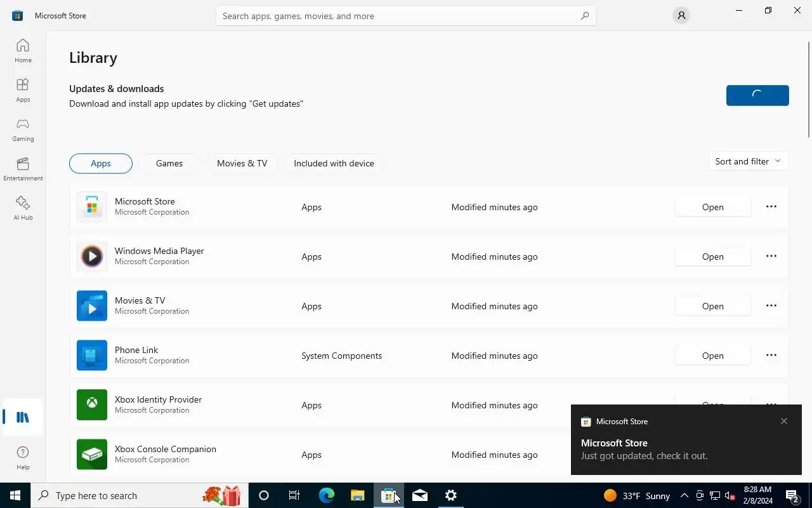Click the taskbar 'Type here to search' box
This screenshot has height=508, width=812.
tap(139, 495)
